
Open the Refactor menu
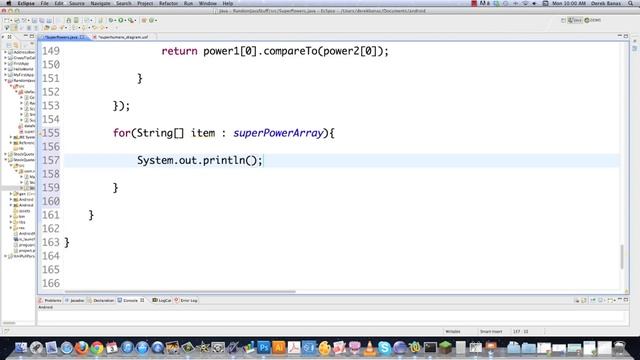(168, 3)
